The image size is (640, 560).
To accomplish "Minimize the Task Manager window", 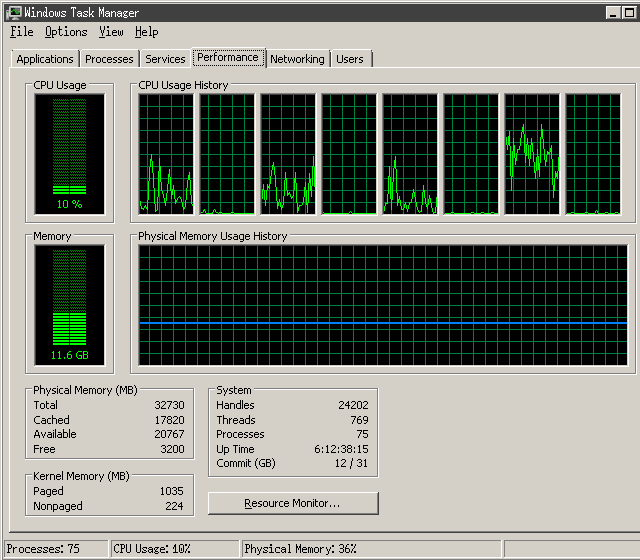I will click(x=613, y=13).
